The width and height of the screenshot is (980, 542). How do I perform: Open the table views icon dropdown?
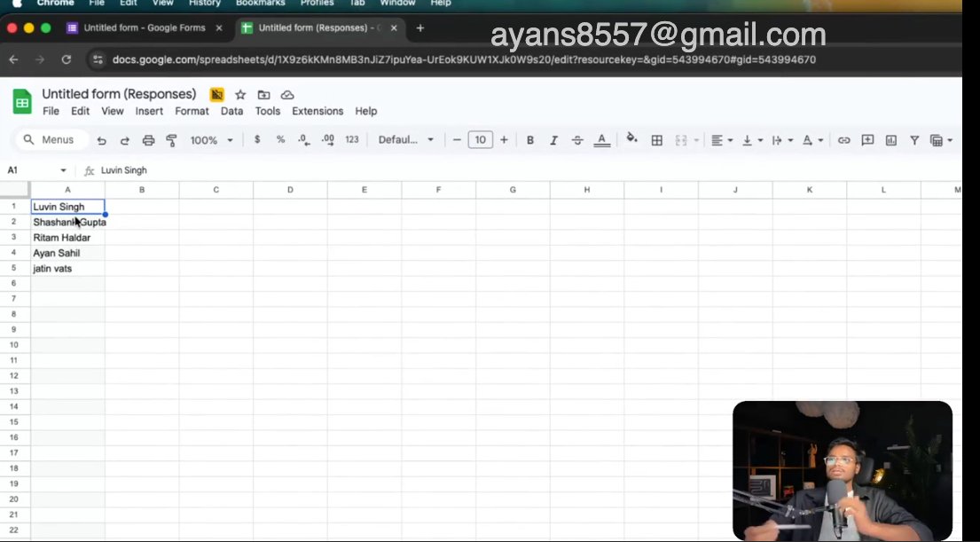pos(941,141)
